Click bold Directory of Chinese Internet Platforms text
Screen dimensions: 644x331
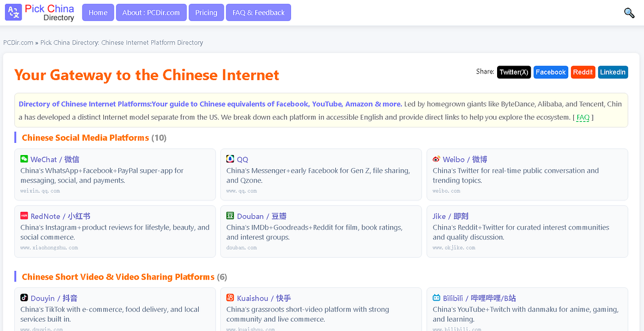(x=210, y=104)
